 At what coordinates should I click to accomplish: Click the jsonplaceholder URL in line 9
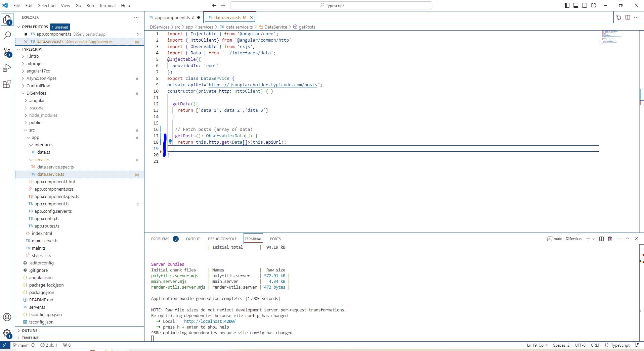263,85
